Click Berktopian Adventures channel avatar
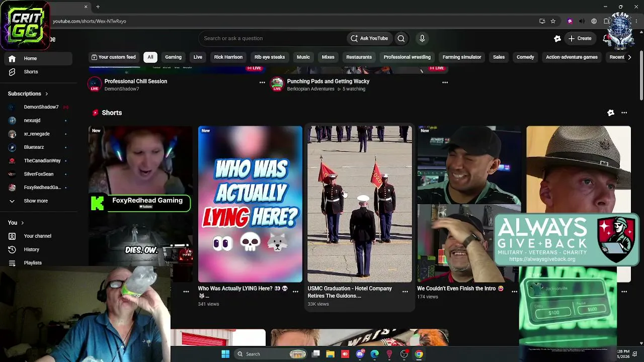This screenshot has height=362, width=644. (x=277, y=84)
